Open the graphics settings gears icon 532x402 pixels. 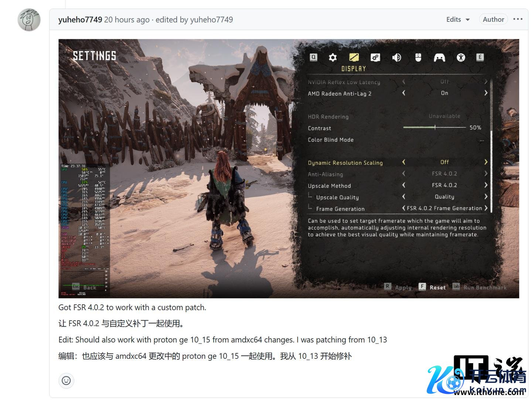pos(375,57)
